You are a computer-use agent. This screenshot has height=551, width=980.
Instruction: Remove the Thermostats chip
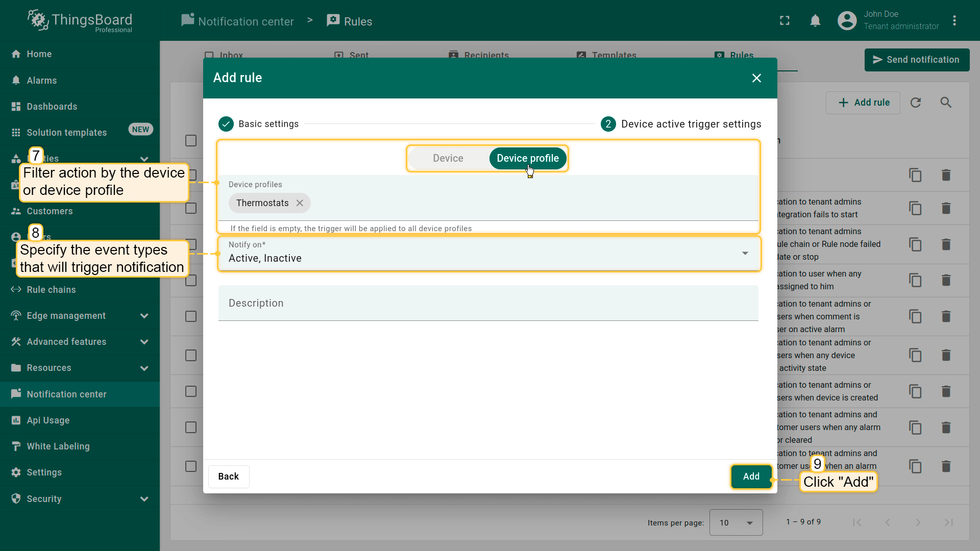(x=300, y=203)
